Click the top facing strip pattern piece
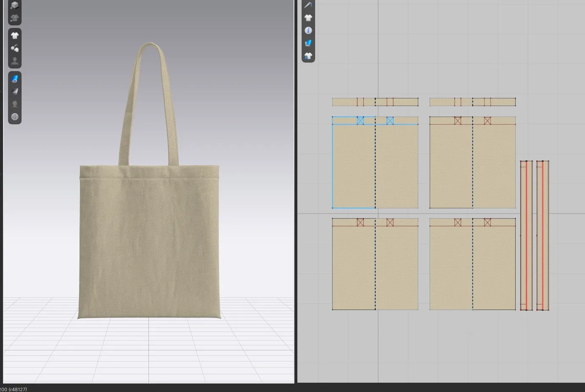Viewport: 585px width, 392px height. (374, 101)
